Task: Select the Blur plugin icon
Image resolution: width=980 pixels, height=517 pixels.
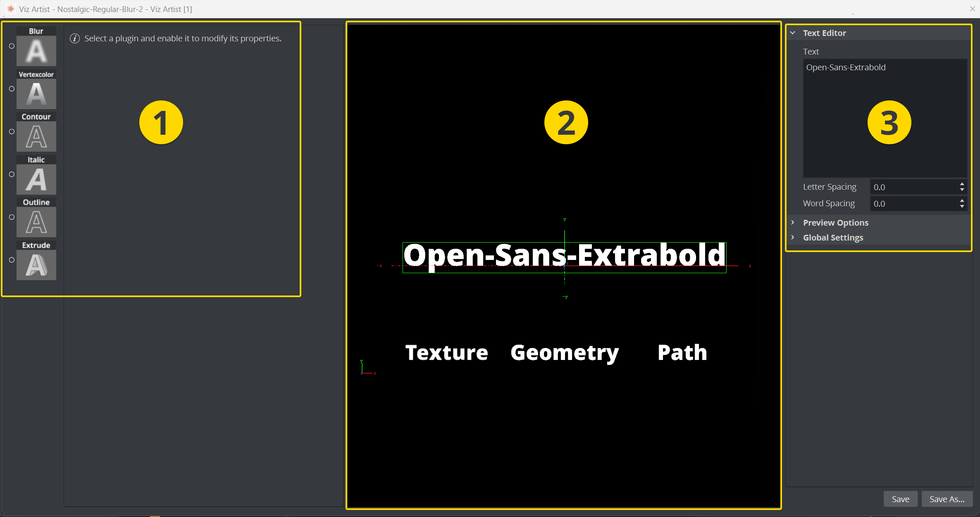Action: coord(36,51)
